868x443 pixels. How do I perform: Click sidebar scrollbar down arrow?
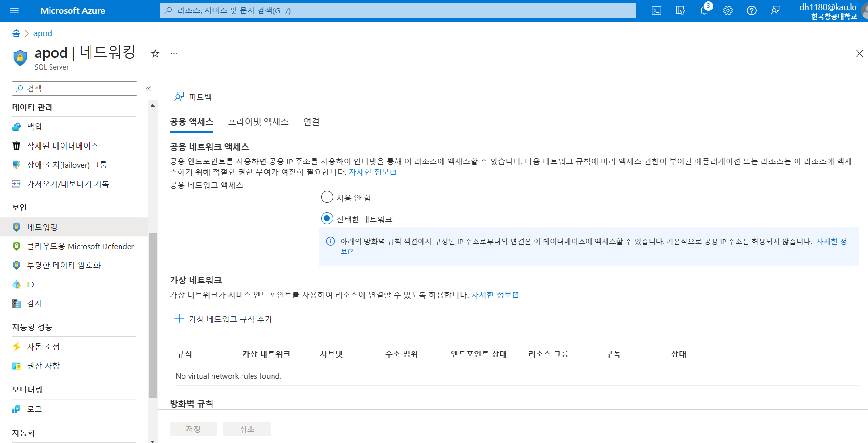tap(152, 441)
